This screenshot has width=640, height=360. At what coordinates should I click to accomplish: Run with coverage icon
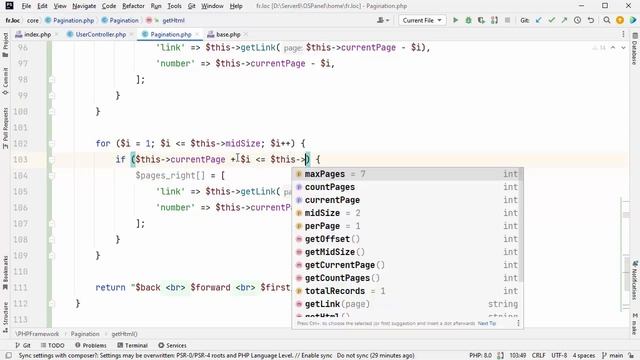click(481, 20)
